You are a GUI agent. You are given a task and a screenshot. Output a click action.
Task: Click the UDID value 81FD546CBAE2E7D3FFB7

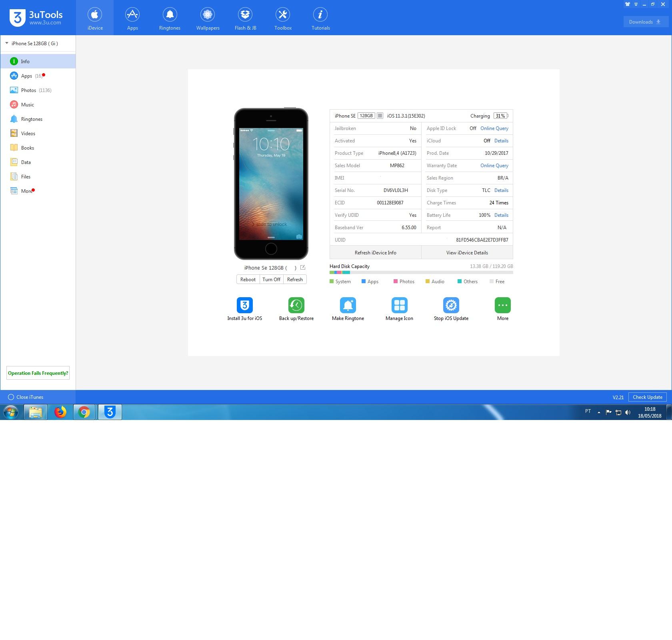(482, 240)
